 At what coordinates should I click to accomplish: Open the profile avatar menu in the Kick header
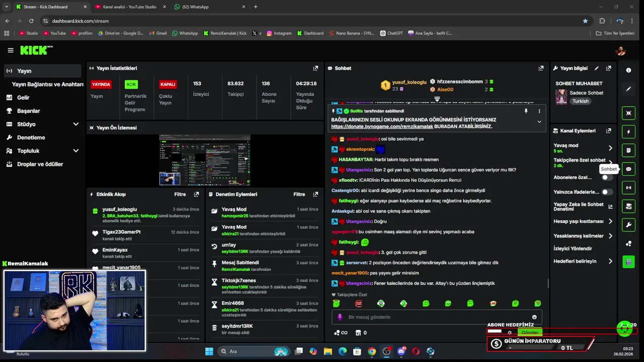621,50
